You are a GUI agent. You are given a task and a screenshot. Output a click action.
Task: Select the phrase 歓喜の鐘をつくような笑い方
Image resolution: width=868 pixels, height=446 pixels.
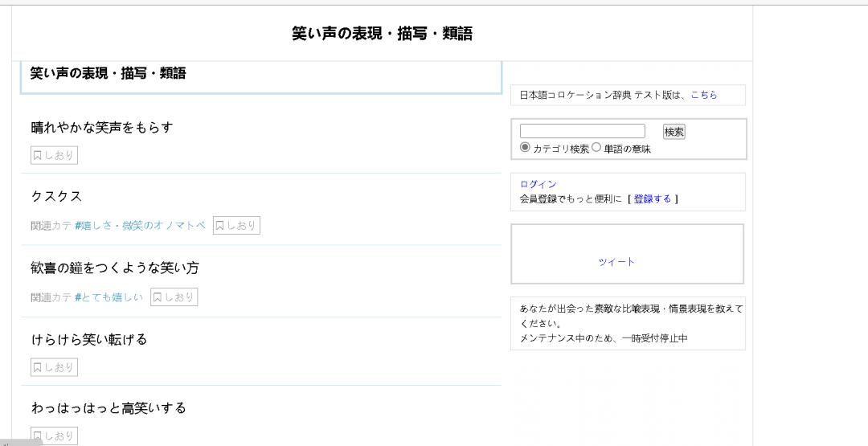pos(115,268)
